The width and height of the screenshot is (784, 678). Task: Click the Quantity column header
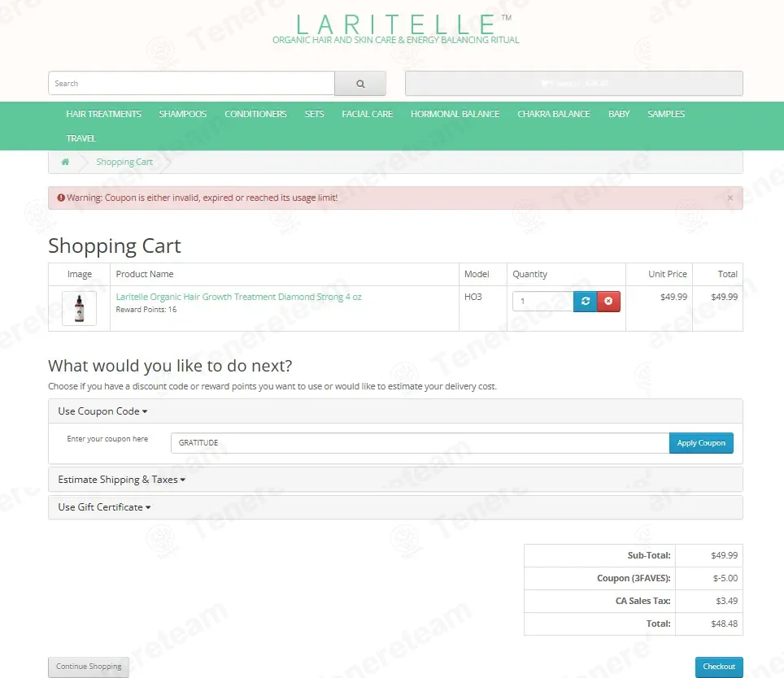point(530,274)
